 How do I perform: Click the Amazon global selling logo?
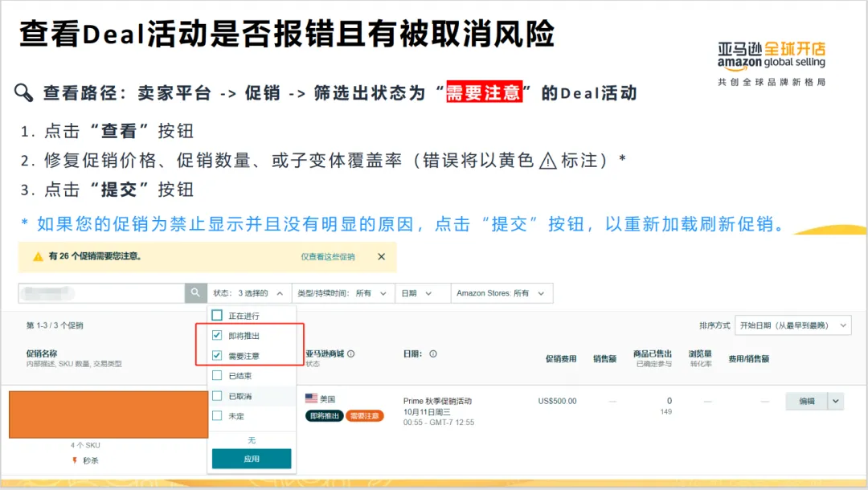[x=772, y=64]
